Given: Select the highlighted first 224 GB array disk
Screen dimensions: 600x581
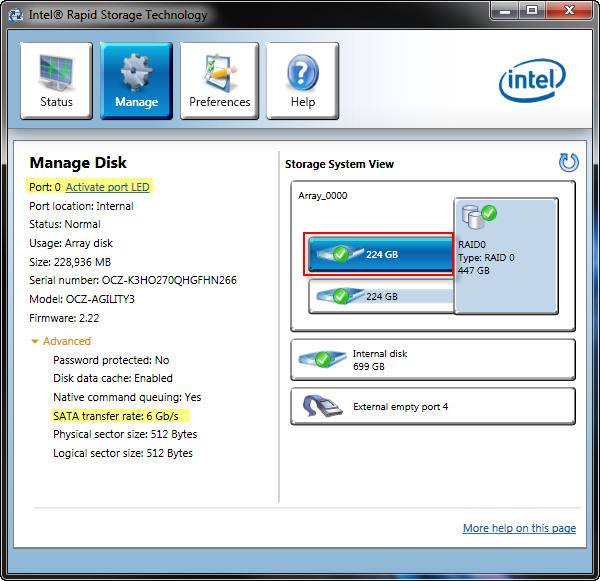Looking at the screenshot, I should pos(381,254).
